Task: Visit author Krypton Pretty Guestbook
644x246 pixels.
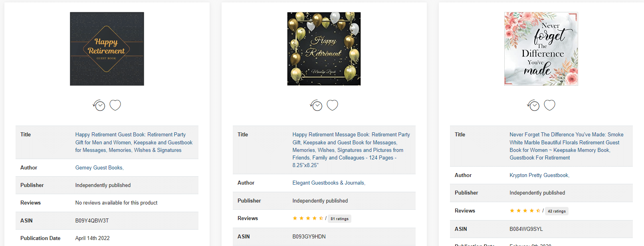Action: tap(539, 175)
